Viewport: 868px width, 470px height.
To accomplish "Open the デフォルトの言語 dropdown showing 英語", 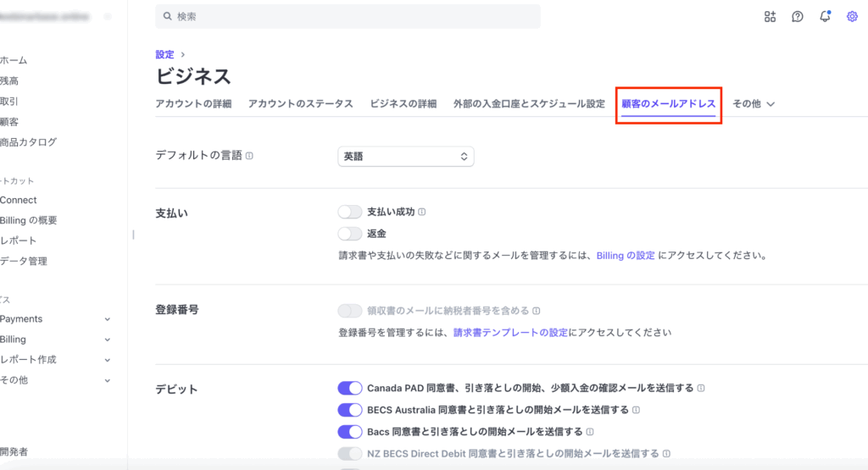I will tap(405, 157).
